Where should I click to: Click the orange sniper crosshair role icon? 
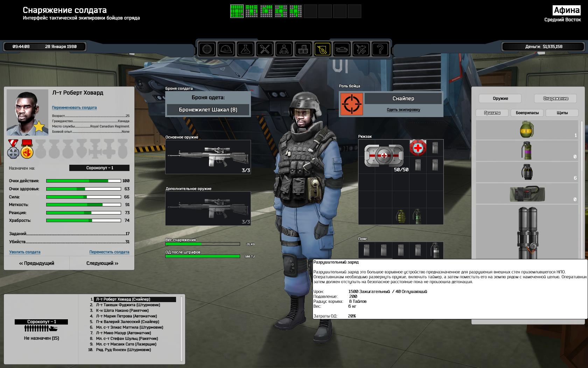pos(351,104)
